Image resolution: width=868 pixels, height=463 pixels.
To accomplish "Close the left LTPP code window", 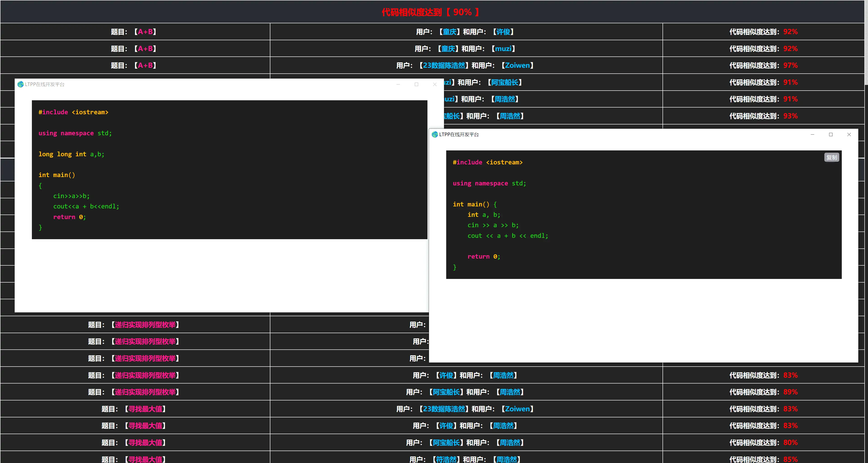I will point(435,84).
